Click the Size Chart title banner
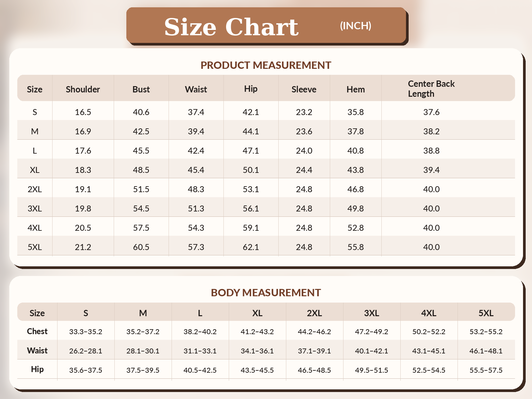The height and width of the screenshot is (399, 532). click(266, 26)
